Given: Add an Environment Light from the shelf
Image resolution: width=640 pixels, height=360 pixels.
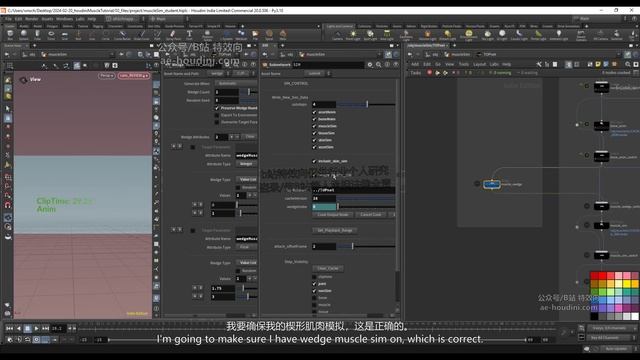Looking at the screenshot, I should tap(469, 35).
